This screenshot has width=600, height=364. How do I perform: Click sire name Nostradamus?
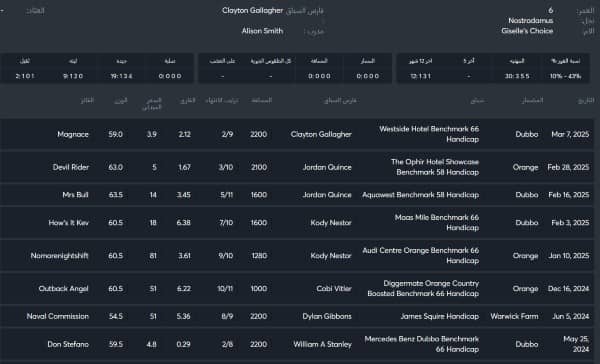coord(530,21)
